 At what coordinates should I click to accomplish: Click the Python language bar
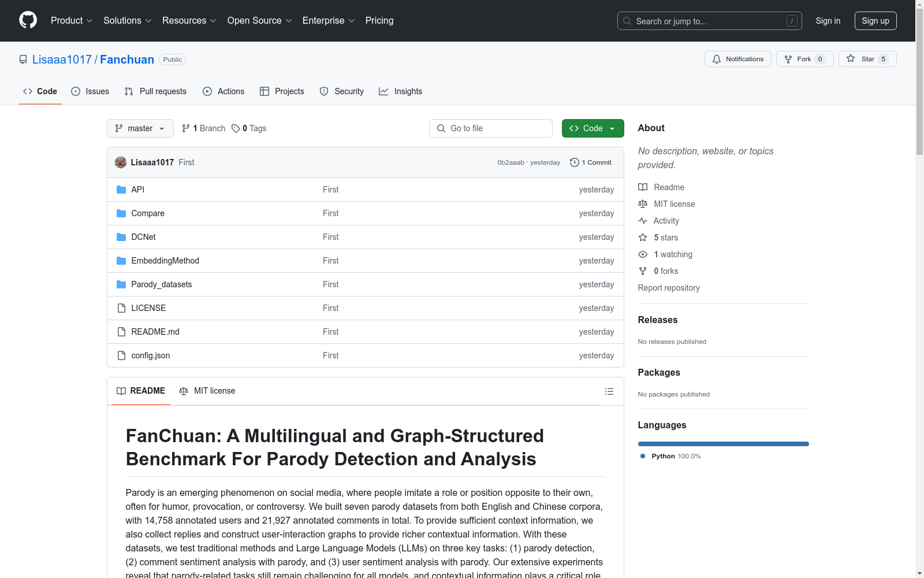[x=724, y=444]
